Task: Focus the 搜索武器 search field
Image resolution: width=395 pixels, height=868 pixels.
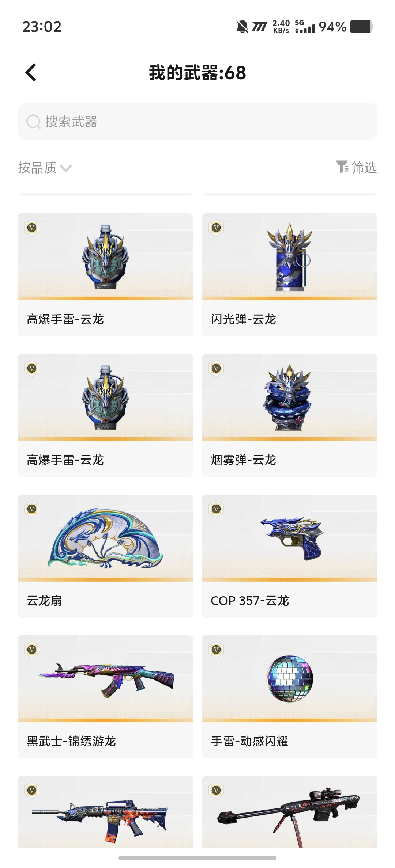Action: click(197, 122)
